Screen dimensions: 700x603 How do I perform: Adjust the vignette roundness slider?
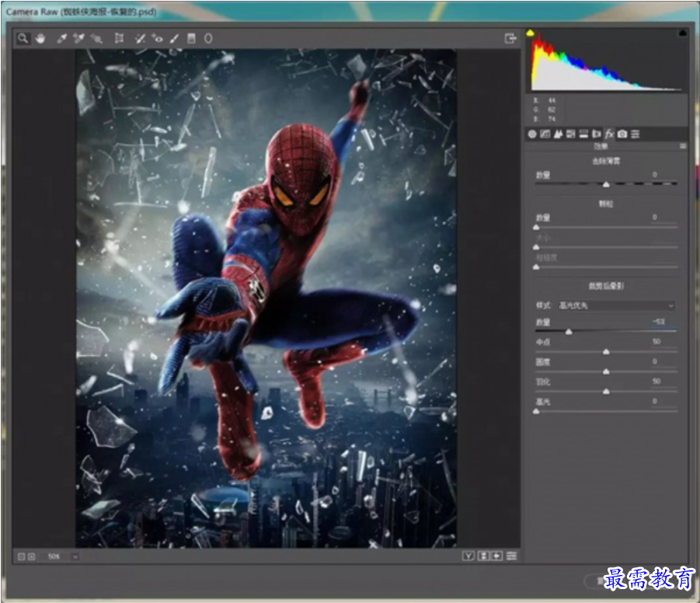(x=606, y=371)
